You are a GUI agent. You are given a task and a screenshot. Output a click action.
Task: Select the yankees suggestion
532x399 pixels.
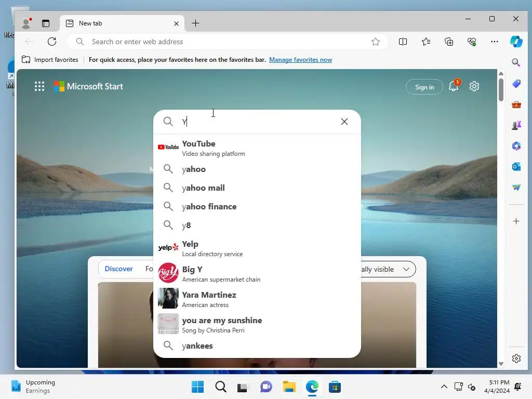[x=257, y=345]
